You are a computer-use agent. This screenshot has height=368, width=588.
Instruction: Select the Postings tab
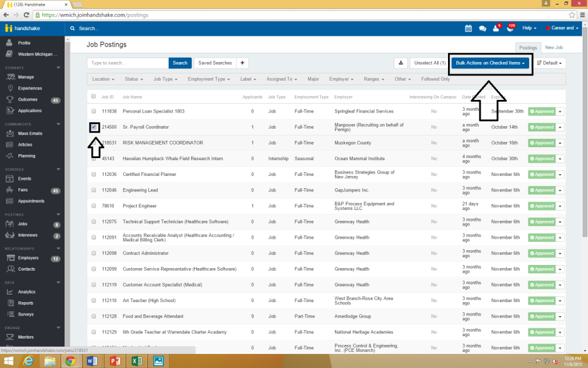[528, 48]
